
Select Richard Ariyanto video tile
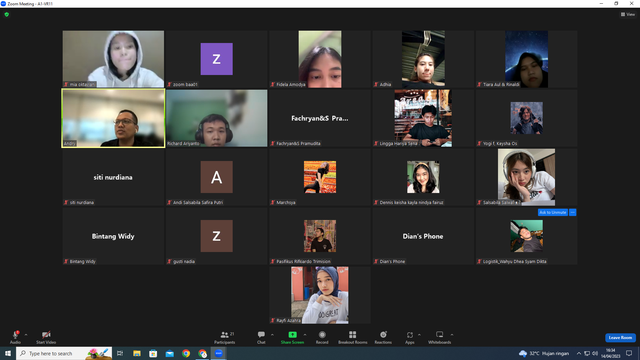pyautogui.click(x=217, y=118)
